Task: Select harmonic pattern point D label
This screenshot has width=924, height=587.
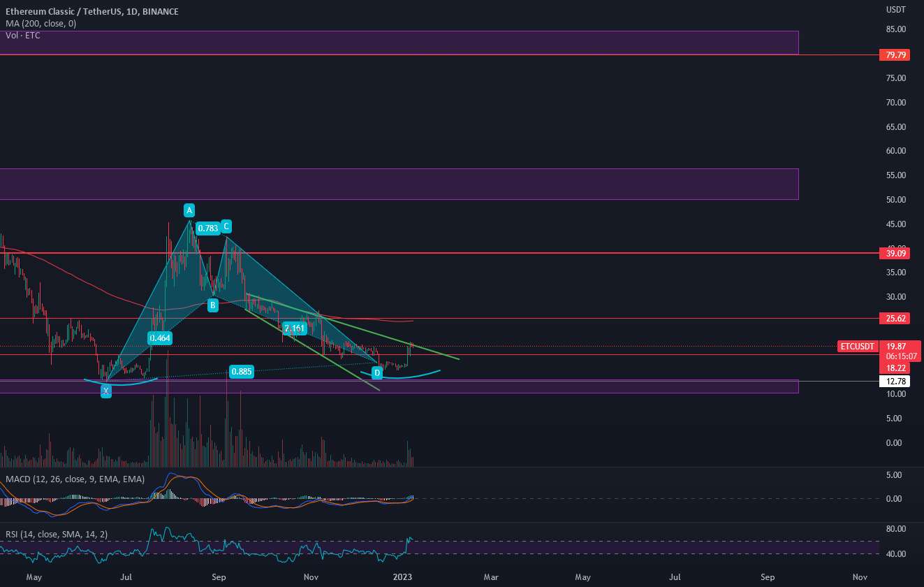Action: 377,373
